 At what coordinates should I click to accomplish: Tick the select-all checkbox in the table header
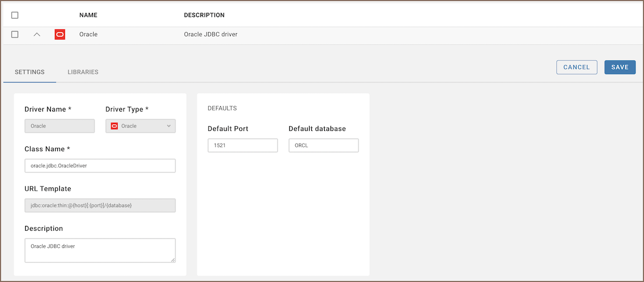(15, 15)
